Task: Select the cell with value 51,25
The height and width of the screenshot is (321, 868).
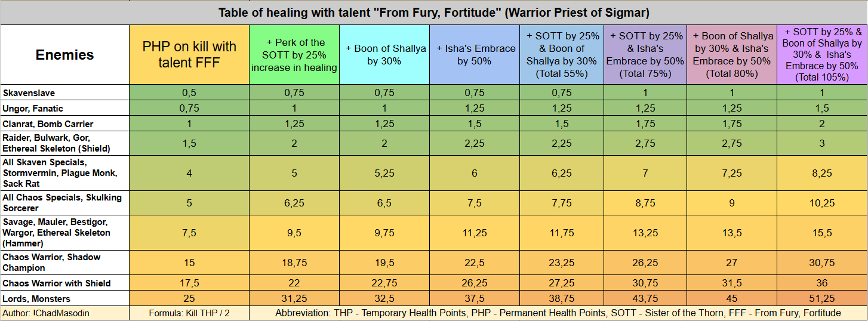Action: (x=821, y=299)
